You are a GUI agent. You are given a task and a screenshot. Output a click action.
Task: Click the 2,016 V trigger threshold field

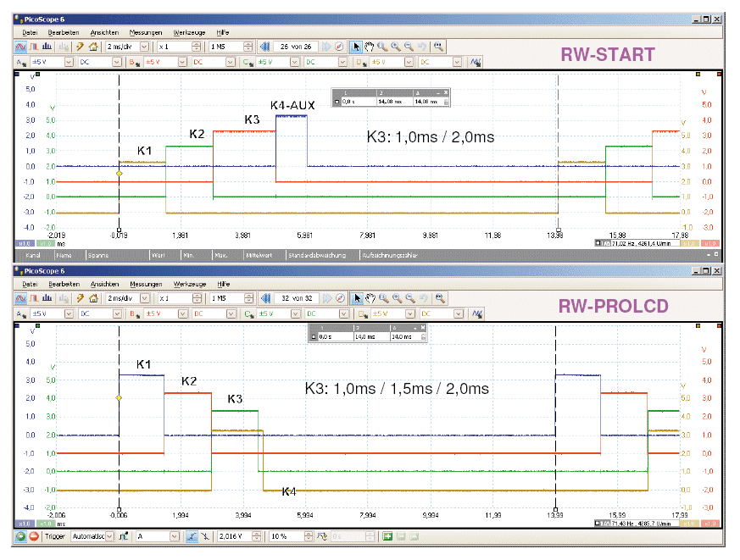tap(240, 536)
